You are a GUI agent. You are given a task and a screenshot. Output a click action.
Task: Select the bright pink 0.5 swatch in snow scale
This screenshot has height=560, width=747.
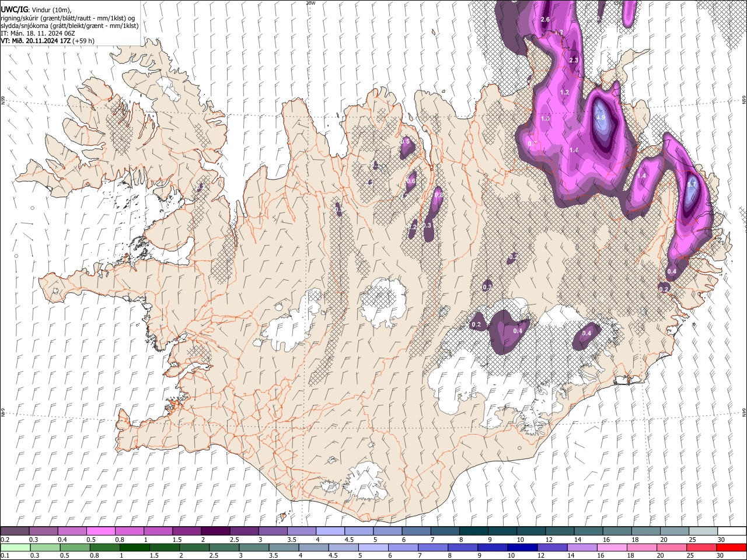(x=100, y=531)
